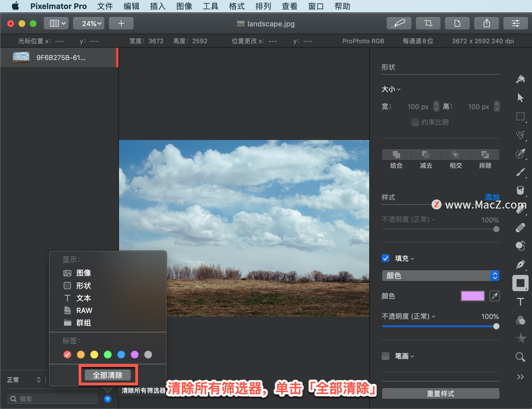
Task: Click the Subtract shapes (减去) icon
Action: coord(426,155)
